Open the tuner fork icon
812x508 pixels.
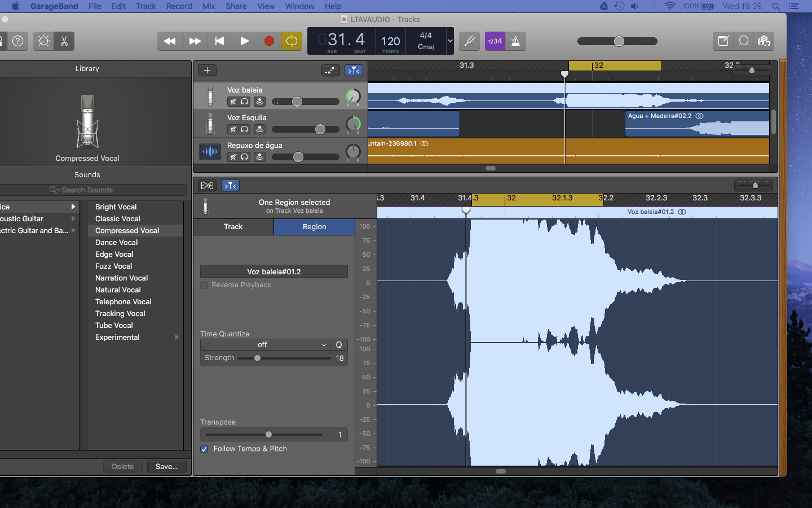click(x=469, y=41)
